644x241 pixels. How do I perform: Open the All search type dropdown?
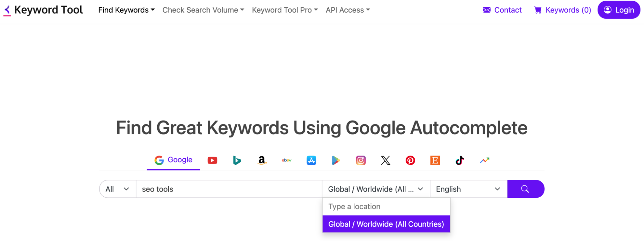coord(118,189)
